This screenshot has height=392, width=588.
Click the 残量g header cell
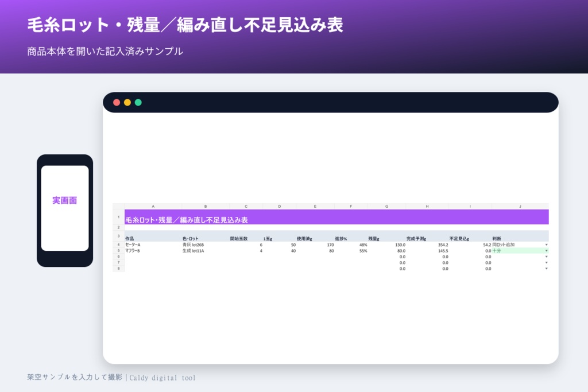[x=386, y=236]
